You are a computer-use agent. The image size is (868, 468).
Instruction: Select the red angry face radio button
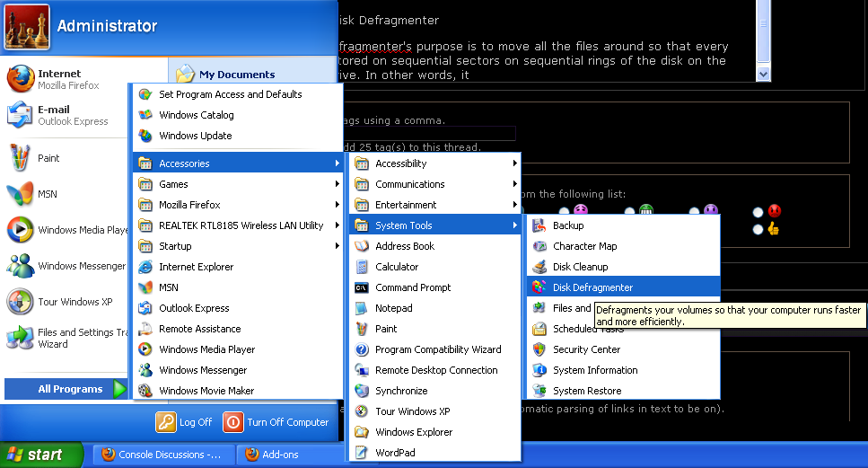point(758,211)
